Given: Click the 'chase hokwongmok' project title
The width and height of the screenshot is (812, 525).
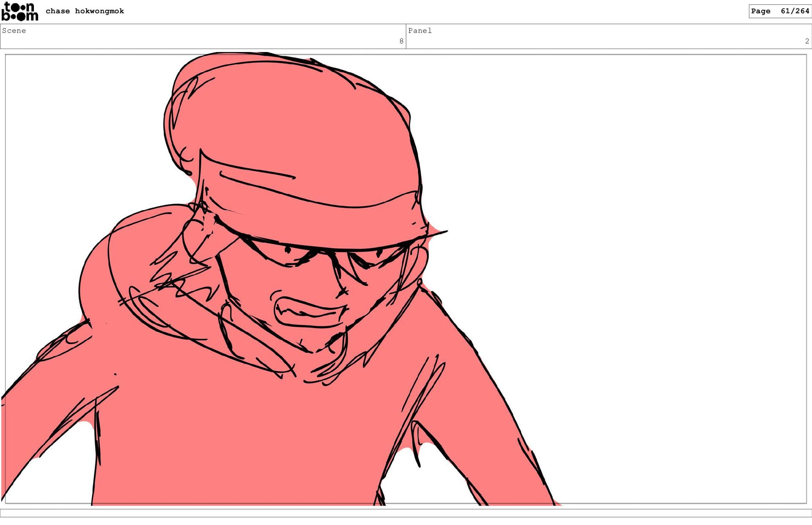Looking at the screenshot, I should coord(85,11).
